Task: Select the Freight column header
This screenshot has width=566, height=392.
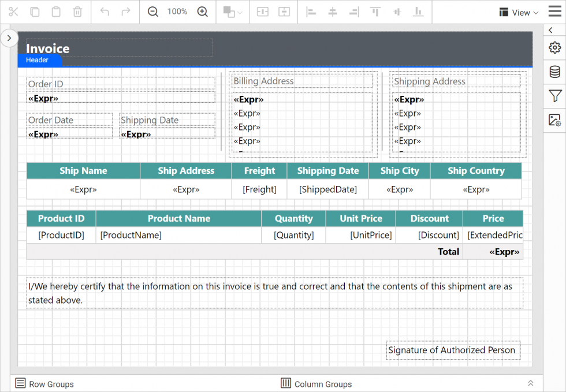Action: click(x=259, y=171)
